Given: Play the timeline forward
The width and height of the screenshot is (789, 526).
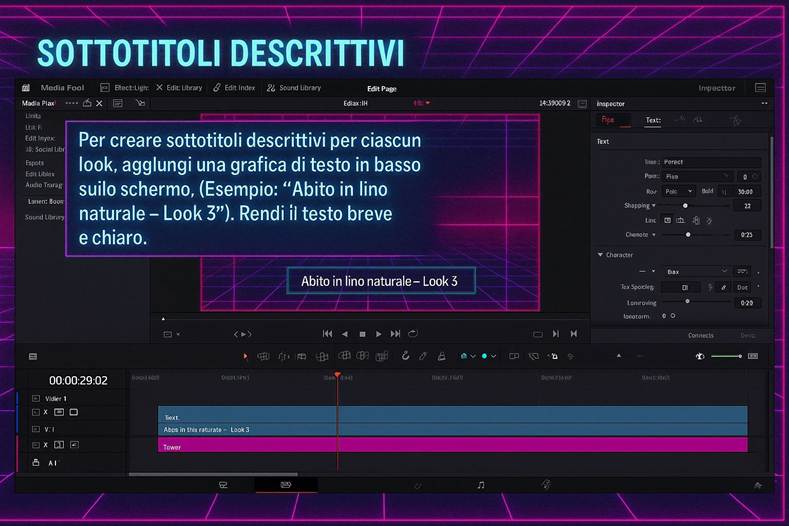Looking at the screenshot, I should (x=378, y=334).
